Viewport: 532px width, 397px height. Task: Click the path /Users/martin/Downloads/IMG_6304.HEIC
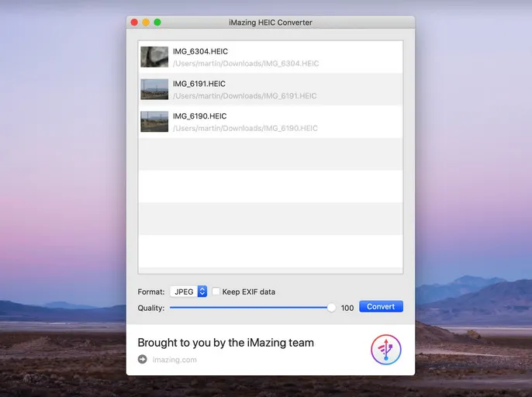(x=246, y=64)
